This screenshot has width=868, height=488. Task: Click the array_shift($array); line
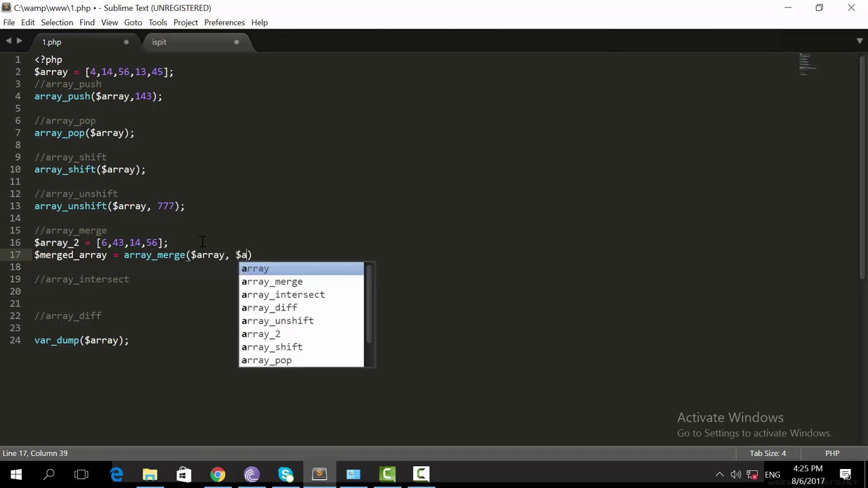[x=90, y=169]
